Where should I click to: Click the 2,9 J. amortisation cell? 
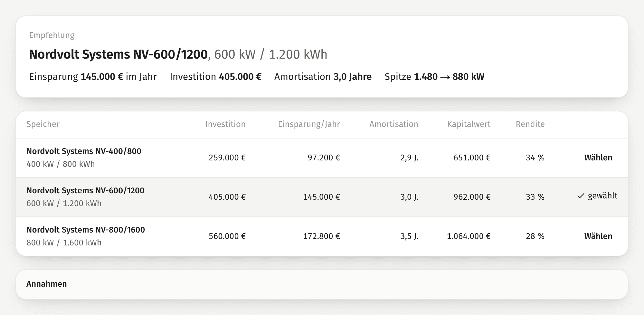(x=409, y=157)
